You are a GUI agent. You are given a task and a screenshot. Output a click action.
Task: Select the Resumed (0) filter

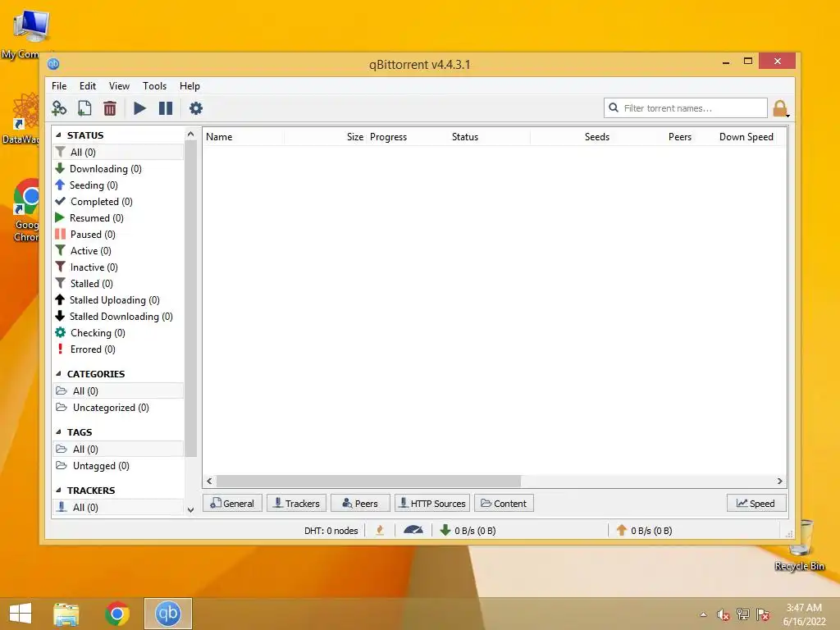point(118,218)
